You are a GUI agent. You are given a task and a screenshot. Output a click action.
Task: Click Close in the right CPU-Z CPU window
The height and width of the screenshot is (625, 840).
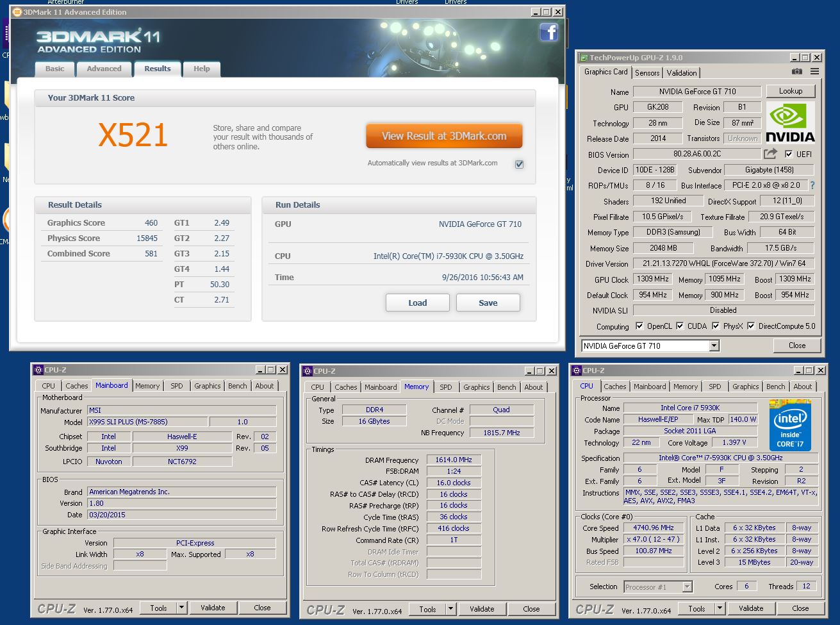pos(800,608)
